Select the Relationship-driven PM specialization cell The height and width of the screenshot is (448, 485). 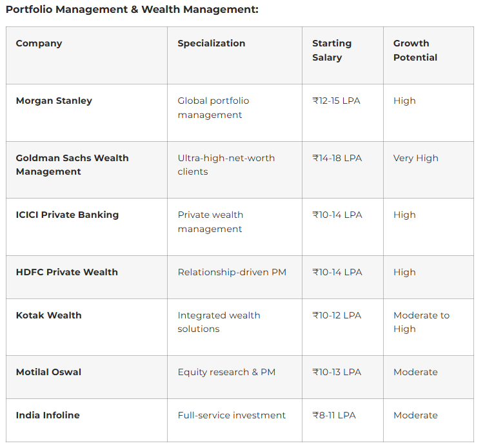[232, 272]
